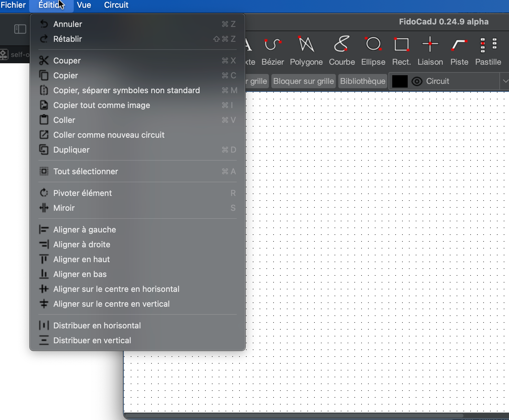Click Pivoter élément in menu
This screenshot has height=420, width=509.
[x=82, y=193]
